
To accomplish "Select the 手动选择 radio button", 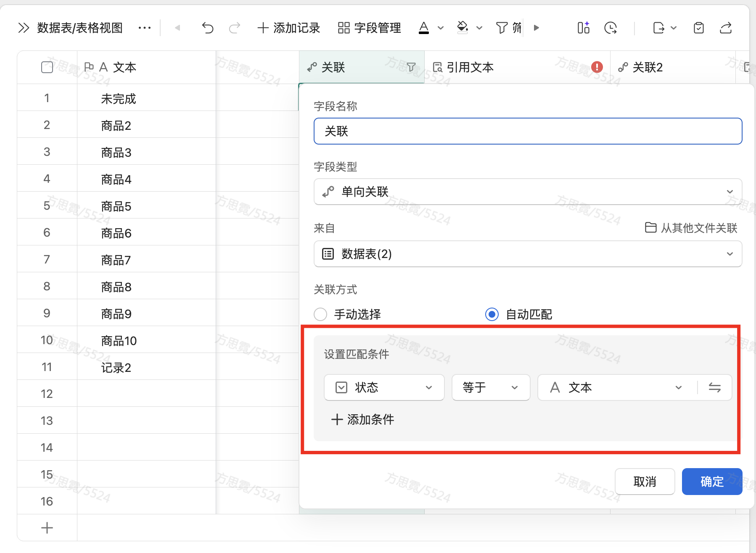I will [320, 314].
